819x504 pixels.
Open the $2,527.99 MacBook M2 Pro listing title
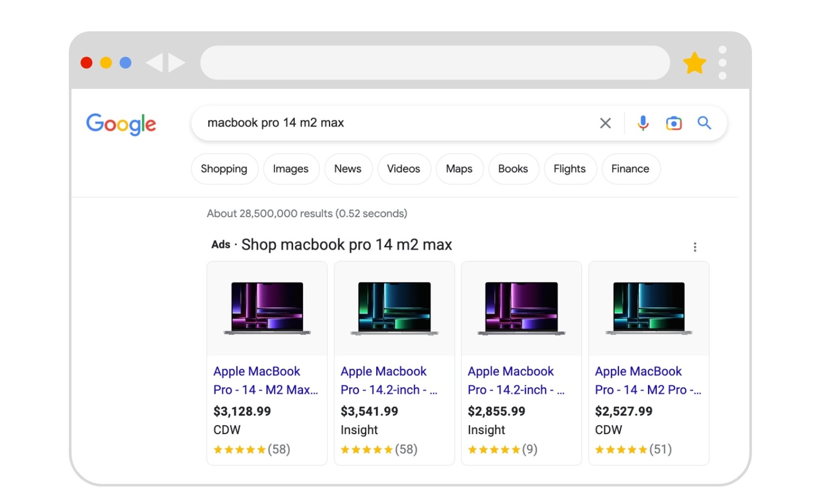[648, 380]
